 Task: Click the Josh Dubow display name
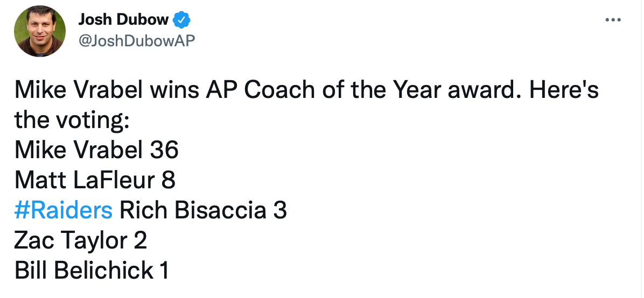[123, 20]
